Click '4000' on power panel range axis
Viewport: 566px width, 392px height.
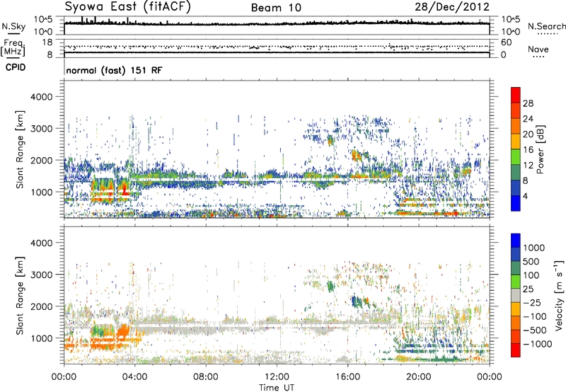[x=41, y=97]
